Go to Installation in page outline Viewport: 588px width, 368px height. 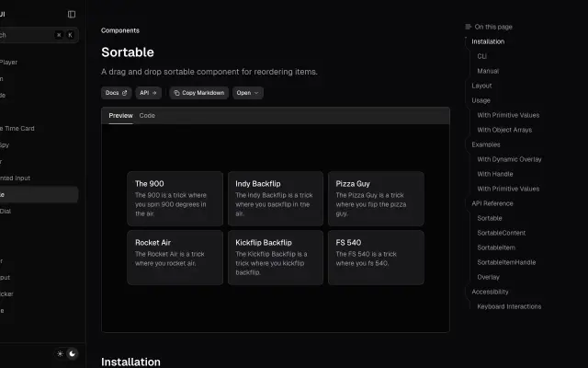tap(488, 41)
